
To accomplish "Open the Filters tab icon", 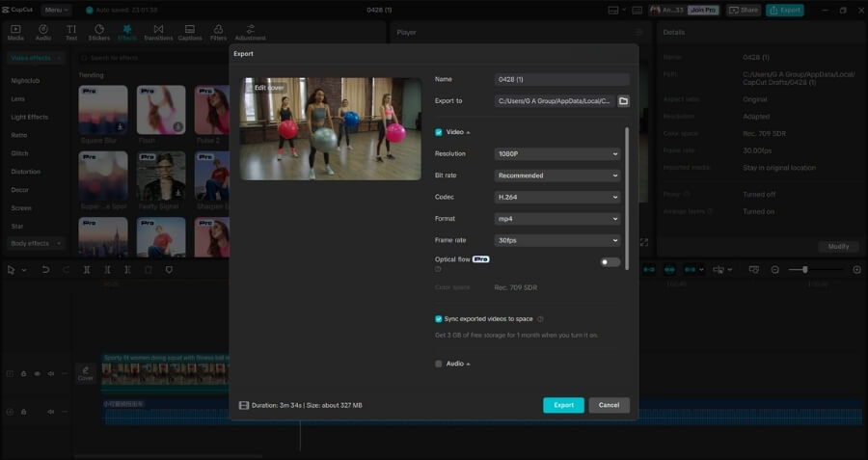I will 218,33.
